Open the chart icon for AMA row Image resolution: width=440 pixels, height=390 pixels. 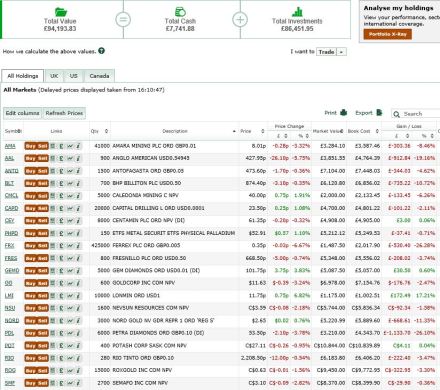pos(70,146)
